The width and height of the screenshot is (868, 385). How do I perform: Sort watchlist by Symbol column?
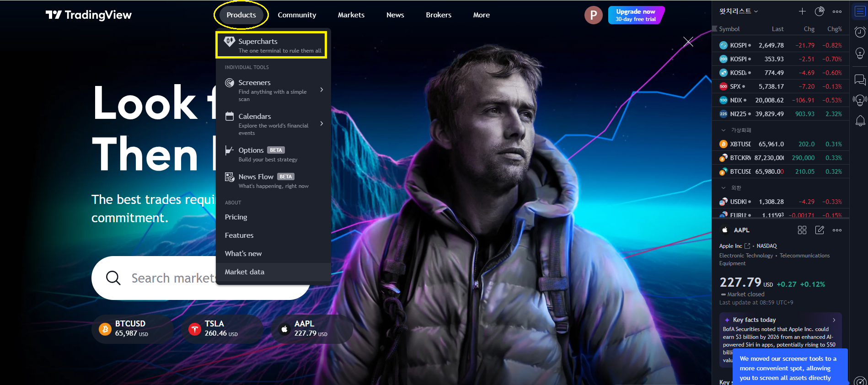(729, 29)
